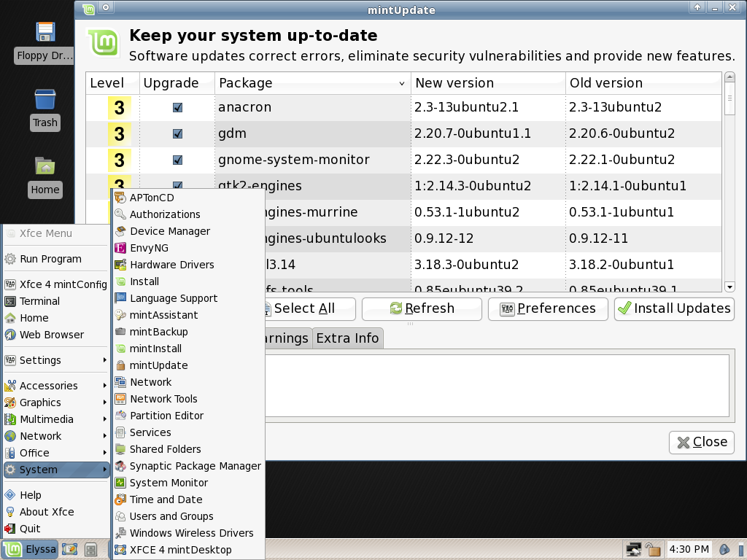Open Hardware Drivers
This screenshot has width=747, height=560.
tap(188, 265)
